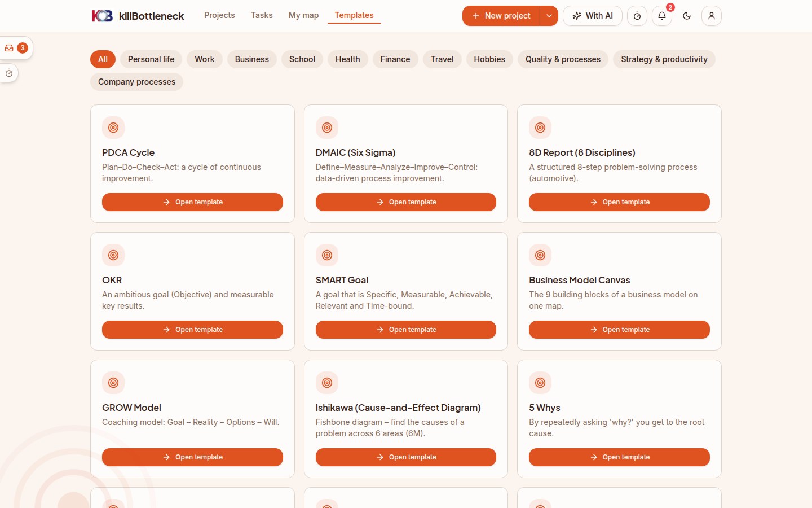Open the timer icon in header
Image resolution: width=812 pixels, height=508 pixels.
tap(637, 16)
